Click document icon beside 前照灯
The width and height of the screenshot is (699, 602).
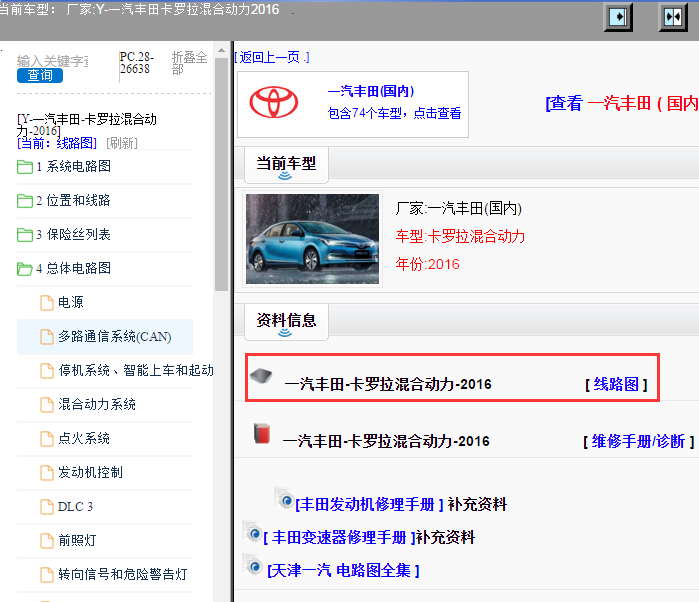click(x=47, y=541)
